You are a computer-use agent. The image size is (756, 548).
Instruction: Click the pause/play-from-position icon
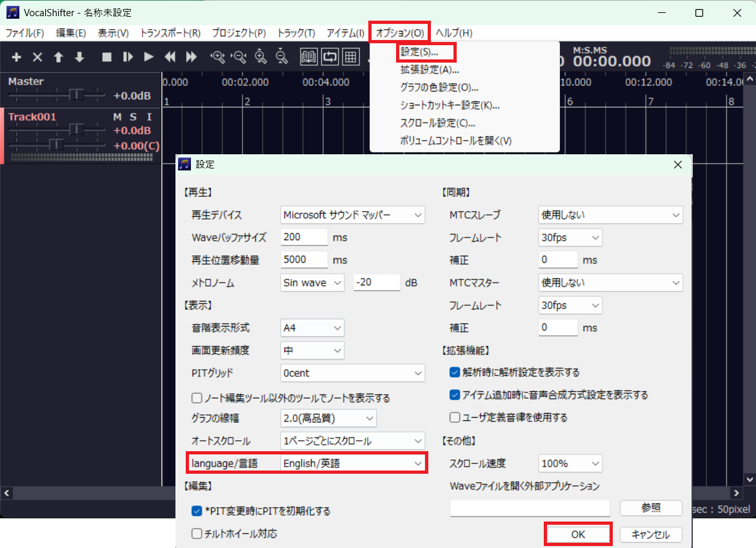(128, 57)
